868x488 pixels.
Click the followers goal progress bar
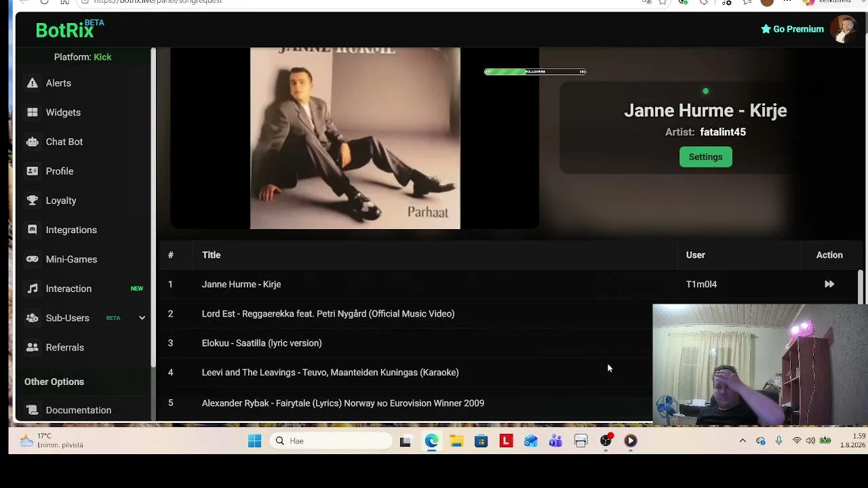(535, 72)
